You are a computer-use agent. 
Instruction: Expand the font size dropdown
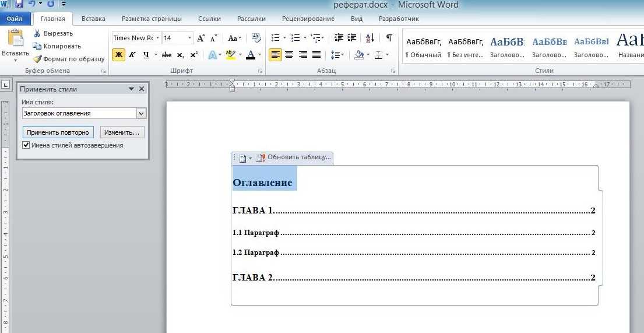click(x=189, y=38)
